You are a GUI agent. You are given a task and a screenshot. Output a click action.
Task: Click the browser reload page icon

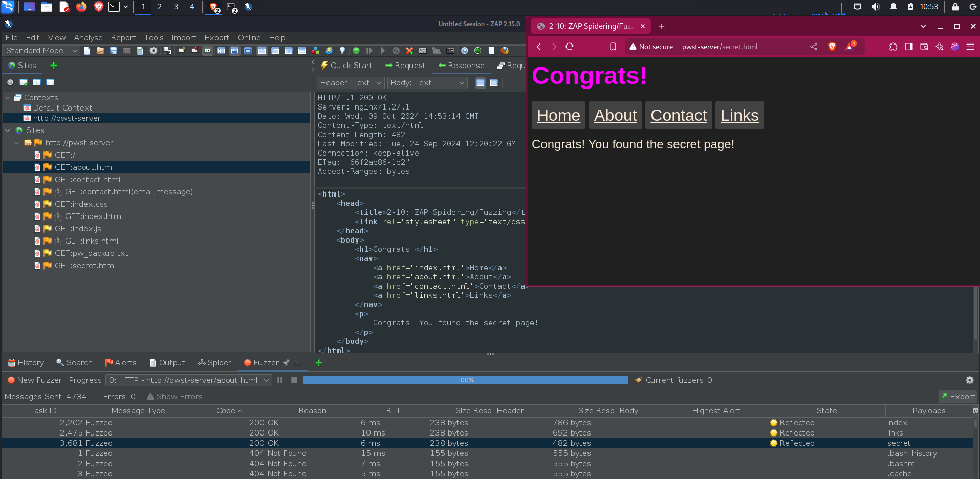click(570, 47)
